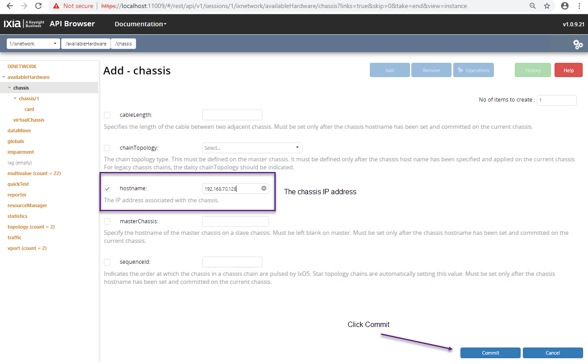The height and width of the screenshot is (364, 588).
Task: Enable the cableLength checkbox
Action: click(107, 115)
